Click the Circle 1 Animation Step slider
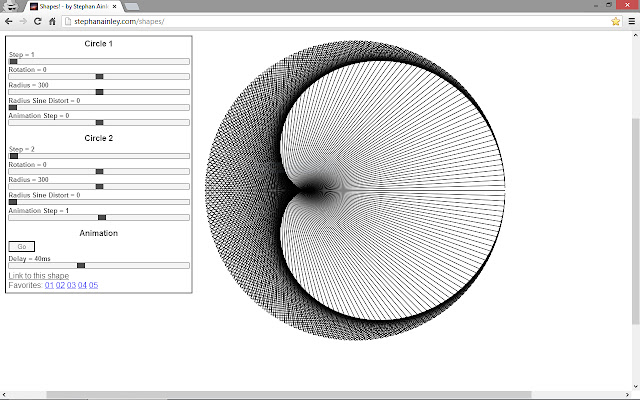 (99, 122)
